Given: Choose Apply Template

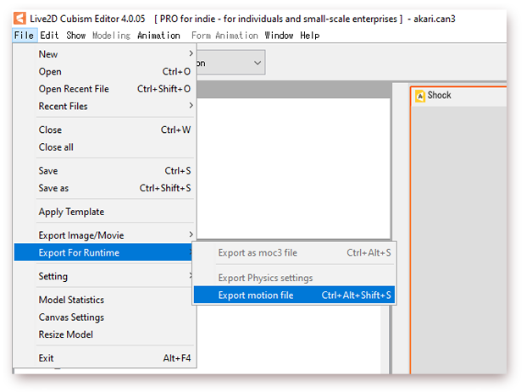Looking at the screenshot, I should click(104, 212).
